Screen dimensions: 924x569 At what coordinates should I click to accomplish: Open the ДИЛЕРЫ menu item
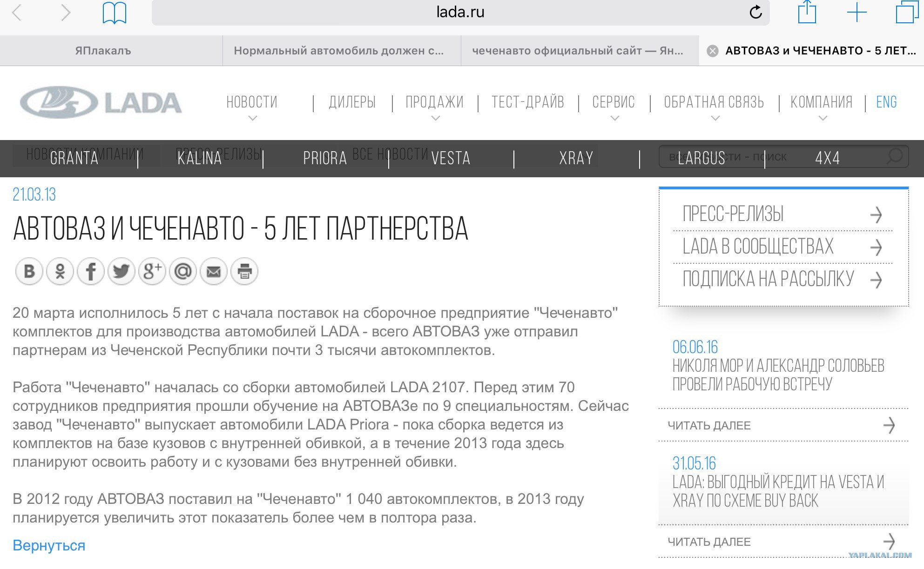pos(352,102)
